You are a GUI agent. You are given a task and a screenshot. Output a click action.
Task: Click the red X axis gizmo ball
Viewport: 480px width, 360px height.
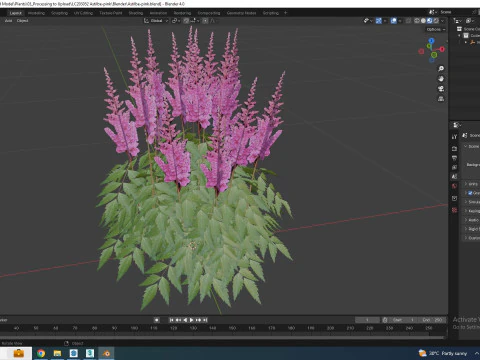point(442,49)
